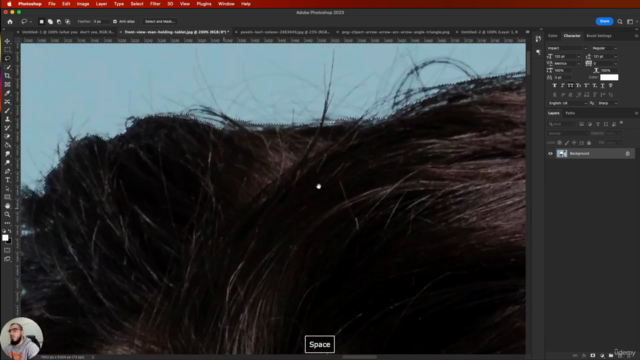Screen dimensions: 640x360
Task: Select the Path Selection tool
Action: (7, 189)
